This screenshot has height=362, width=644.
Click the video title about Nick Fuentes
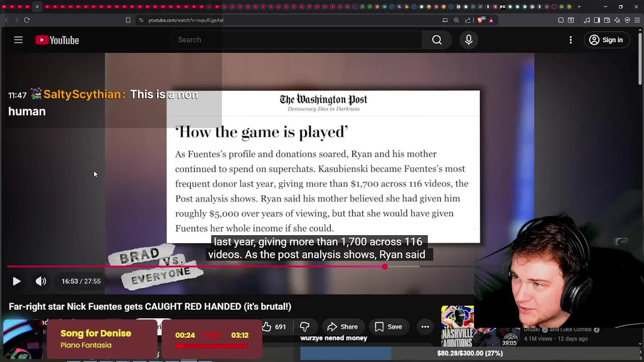click(x=150, y=307)
